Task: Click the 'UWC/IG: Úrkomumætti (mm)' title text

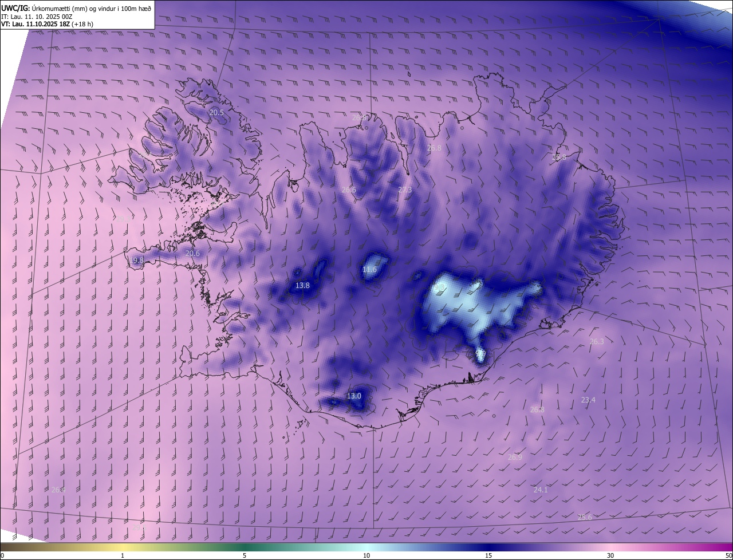Action: [77, 8]
